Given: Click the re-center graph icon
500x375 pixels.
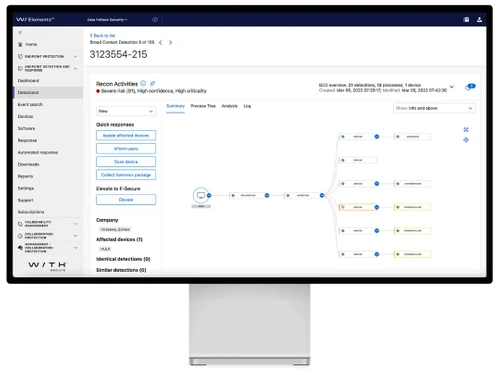Looking at the screenshot, I should (x=466, y=140).
